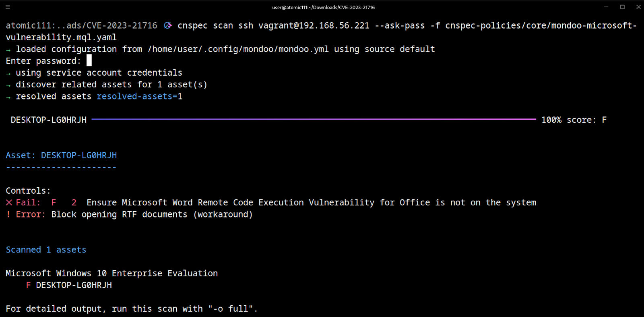
Task: Click the exclamation mark next to Error
Action: (8, 214)
